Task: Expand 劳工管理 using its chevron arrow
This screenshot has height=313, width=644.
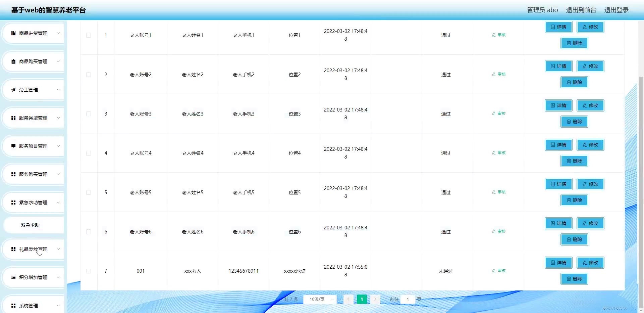Action: pyautogui.click(x=58, y=90)
